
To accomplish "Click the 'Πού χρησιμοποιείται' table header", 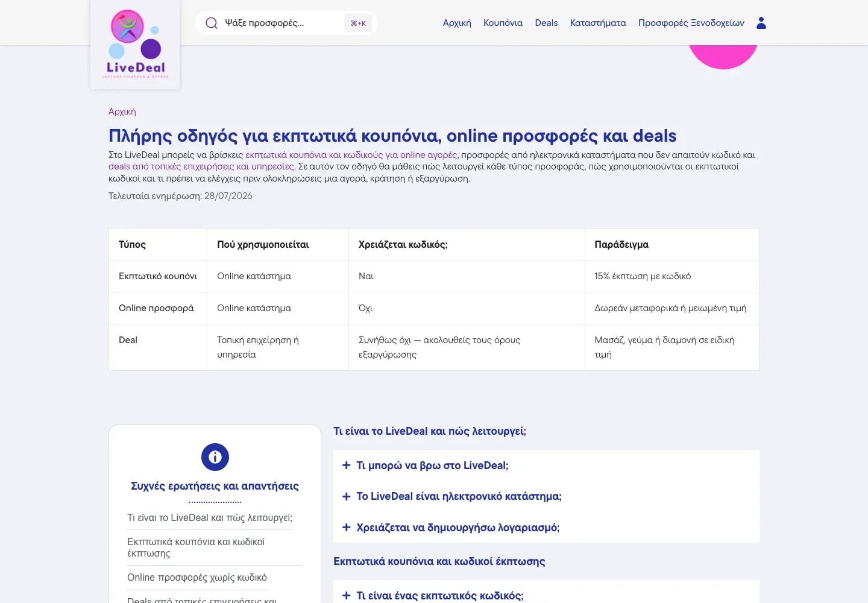I will [x=278, y=244].
